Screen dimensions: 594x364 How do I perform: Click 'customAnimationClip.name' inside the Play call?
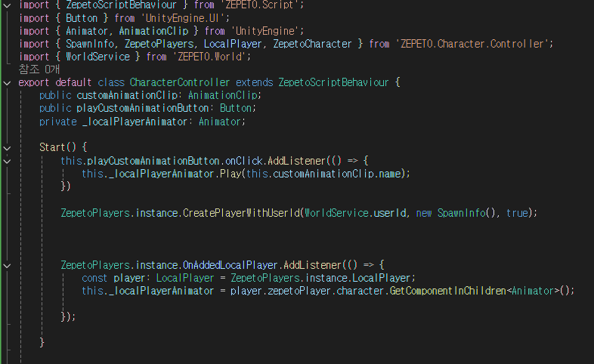(337, 174)
